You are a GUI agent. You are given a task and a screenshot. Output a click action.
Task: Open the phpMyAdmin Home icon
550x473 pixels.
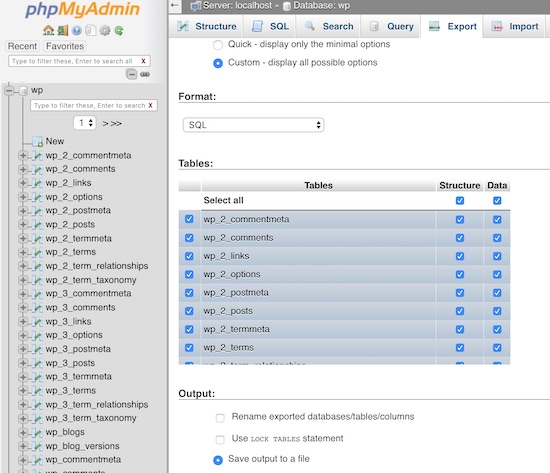point(48,31)
